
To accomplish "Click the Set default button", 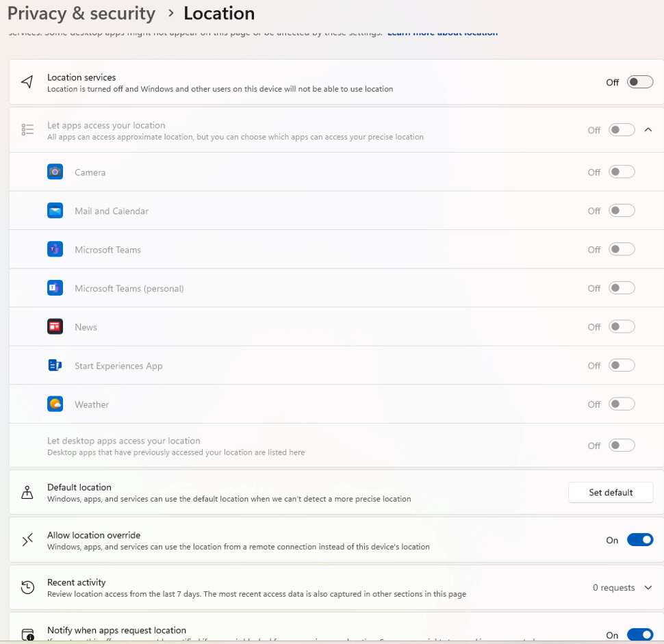I will [610, 492].
